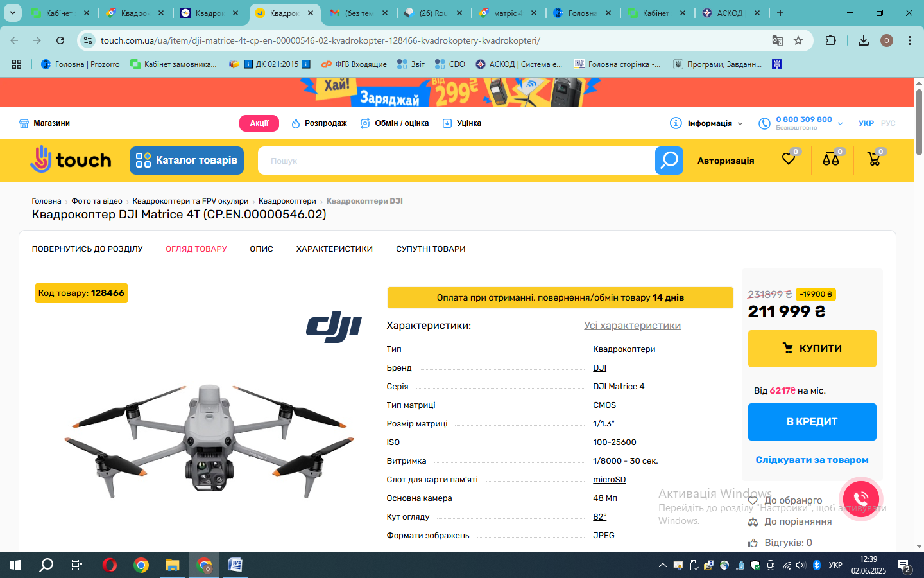The image size is (924, 578).
Task: Open the notification center icon
Action: [905, 566]
